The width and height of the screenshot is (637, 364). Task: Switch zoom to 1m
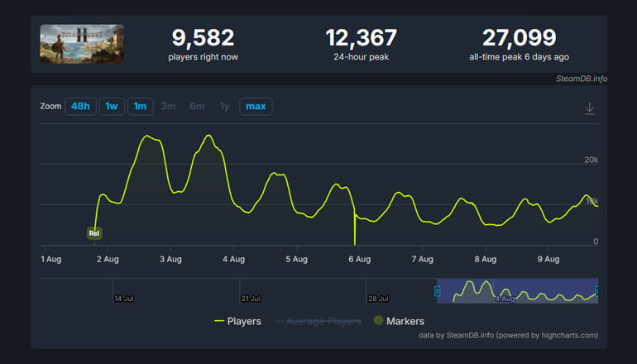[x=140, y=107]
